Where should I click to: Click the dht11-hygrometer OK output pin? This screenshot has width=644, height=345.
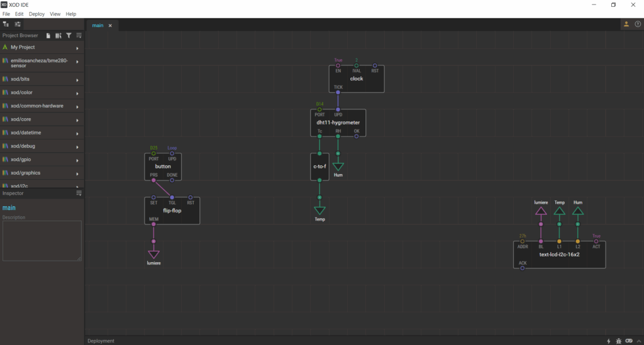357,136
